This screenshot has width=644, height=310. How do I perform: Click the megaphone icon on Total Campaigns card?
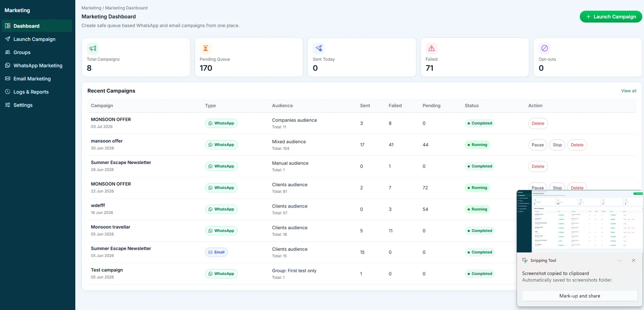point(93,48)
